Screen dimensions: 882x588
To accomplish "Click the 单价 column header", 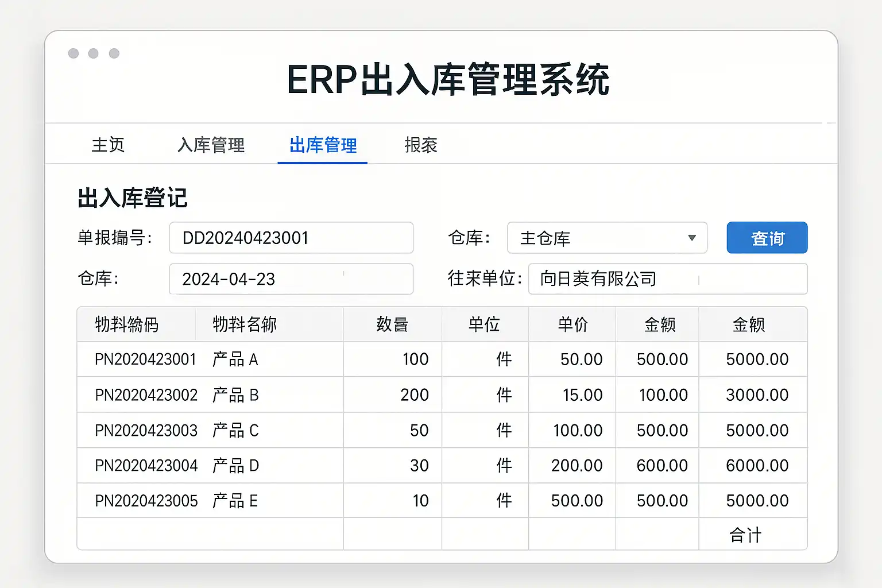I will [x=572, y=325].
